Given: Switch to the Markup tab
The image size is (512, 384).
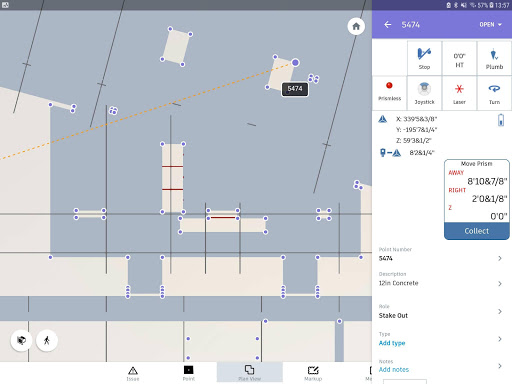Looking at the screenshot, I should click(x=313, y=374).
